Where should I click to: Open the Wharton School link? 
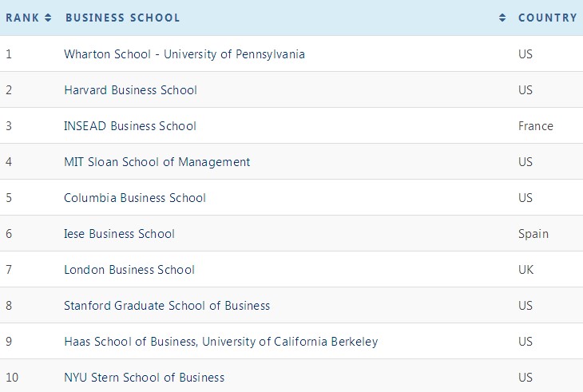[184, 54]
